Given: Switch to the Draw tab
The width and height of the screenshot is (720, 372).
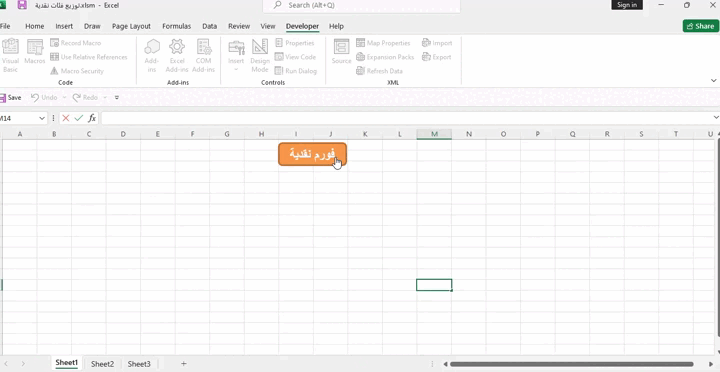Looking at the screenshot, I should [x=92, y=26].
